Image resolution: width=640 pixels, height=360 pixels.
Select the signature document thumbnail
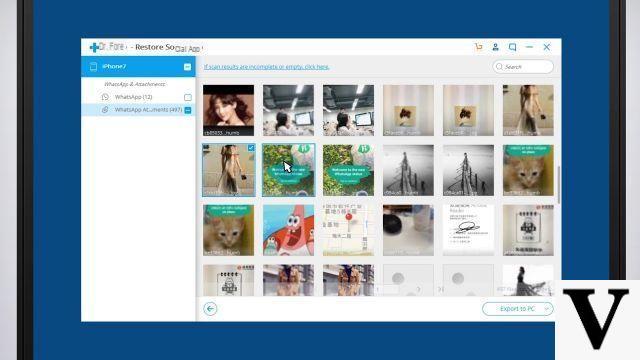coord(468,230)
